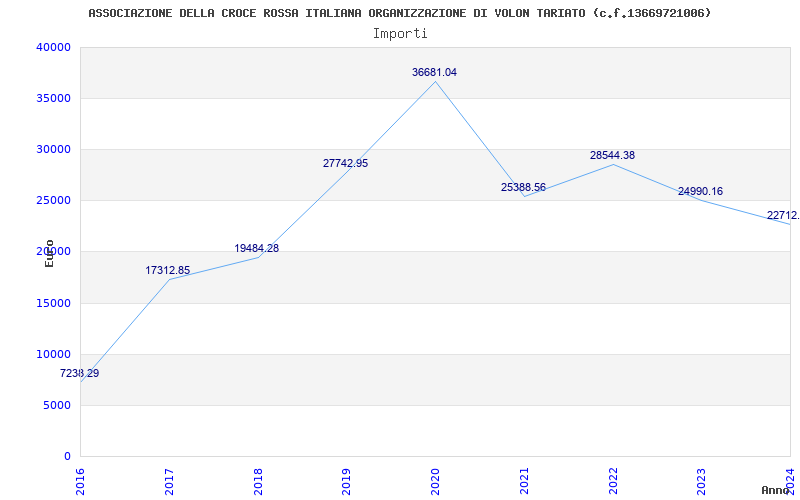Click the 27742.95 data label
The width and height of the screenshot is (800, 500).
tap(345, 163)
